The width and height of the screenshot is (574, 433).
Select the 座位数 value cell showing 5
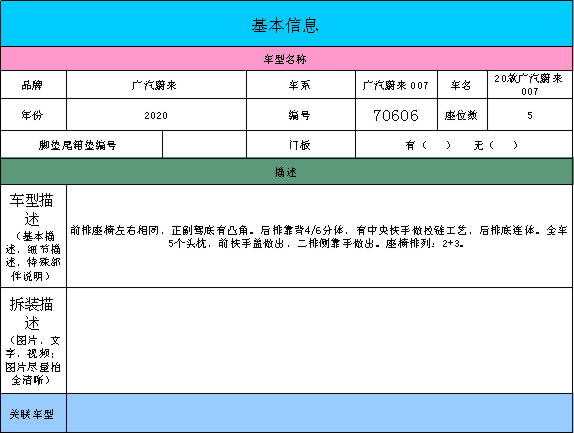tap(530, 115)
